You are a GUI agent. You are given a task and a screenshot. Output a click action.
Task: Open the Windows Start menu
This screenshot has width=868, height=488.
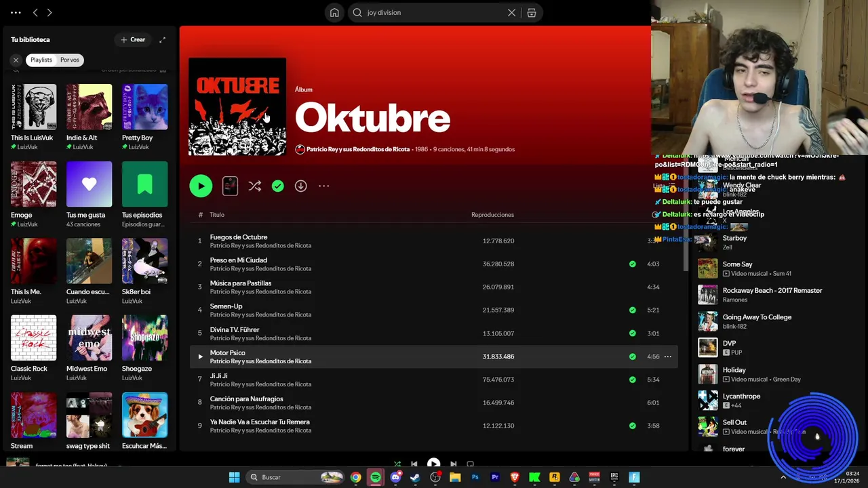(x=234, y=477)
